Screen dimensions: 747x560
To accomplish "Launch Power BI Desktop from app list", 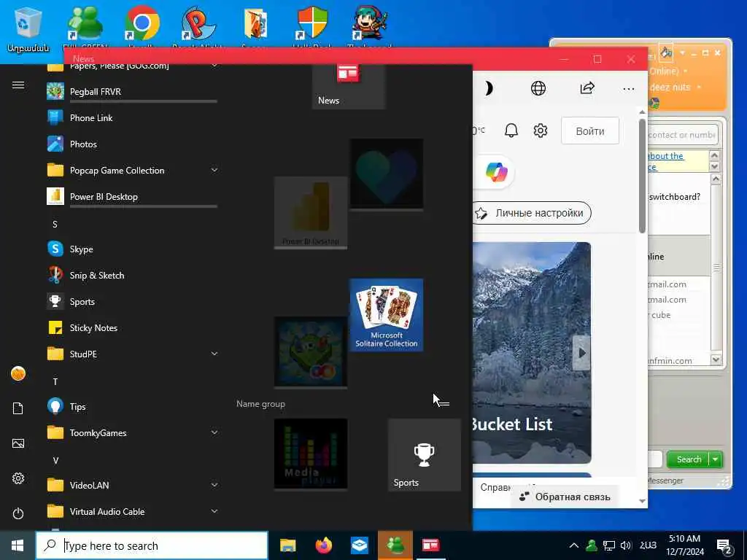I will 132,196.
